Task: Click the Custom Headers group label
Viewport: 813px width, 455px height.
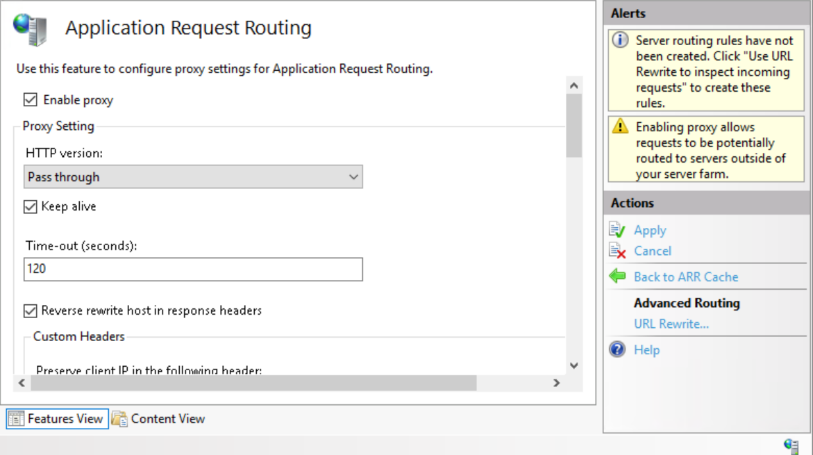Action: 79,336
